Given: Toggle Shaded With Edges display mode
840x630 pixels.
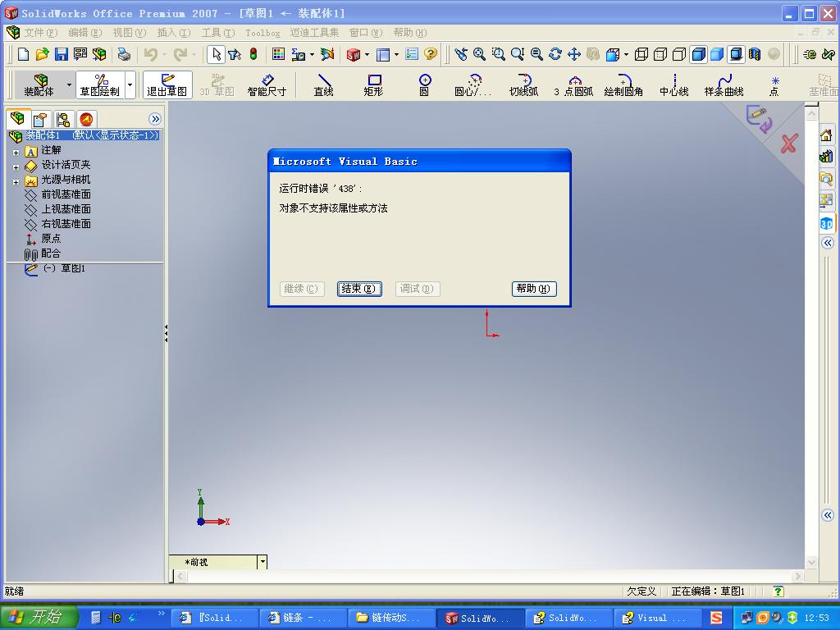Looking at the screenshot, I should (x=698, y=54).
